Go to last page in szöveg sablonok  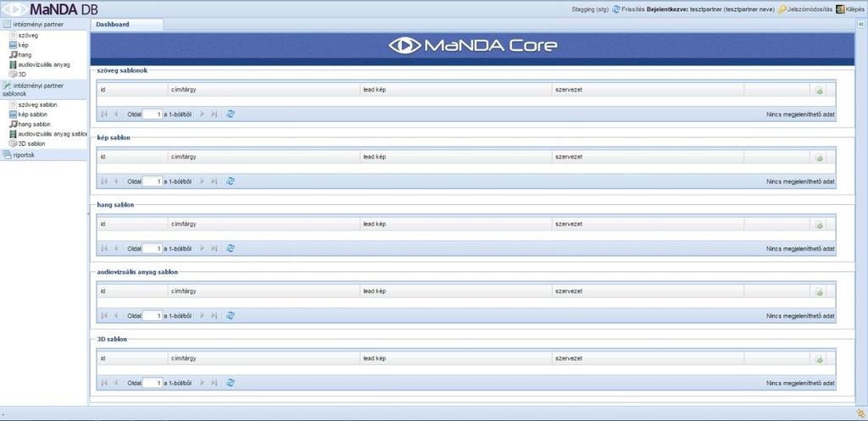(x=214, y=114)
